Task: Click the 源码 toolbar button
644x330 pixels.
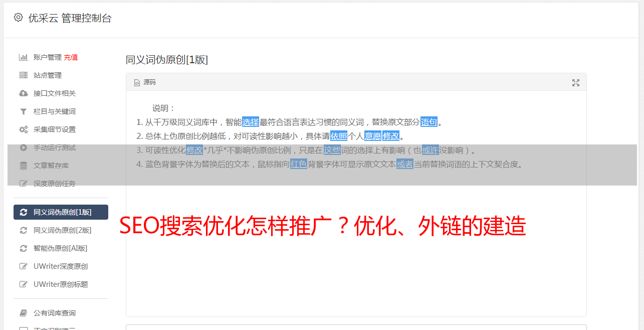Action: 145,82
